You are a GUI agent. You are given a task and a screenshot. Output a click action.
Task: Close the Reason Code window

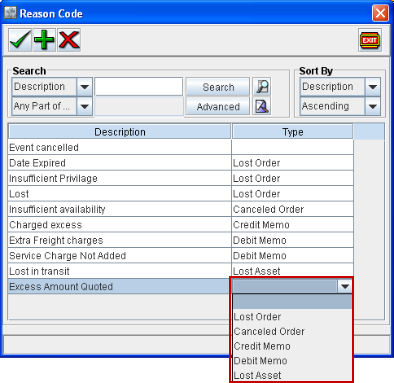tap(380, 13)
